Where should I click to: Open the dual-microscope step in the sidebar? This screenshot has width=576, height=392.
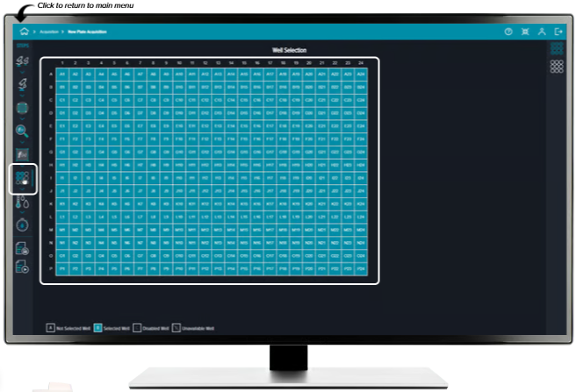point(23,61)
